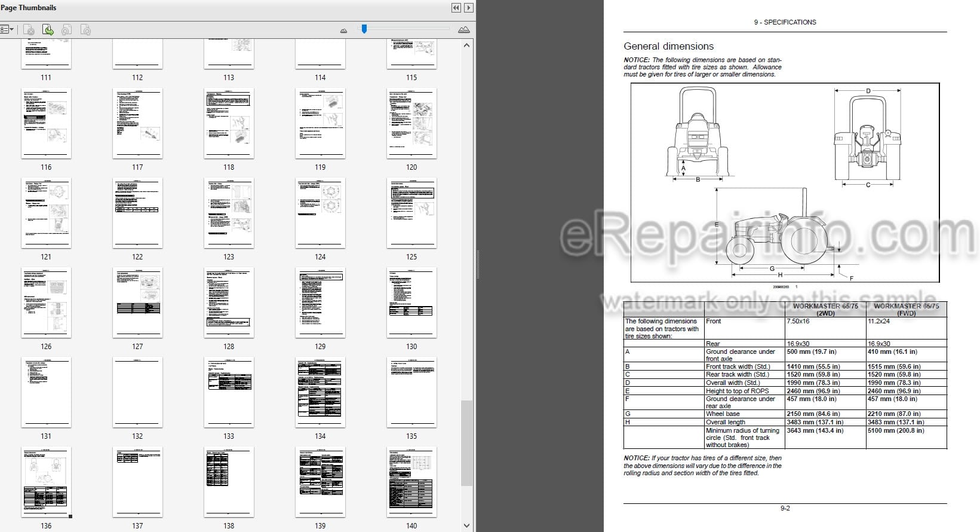Image resolution: width=980 pixels, height=532 pixels.
Task: Open page 124 thumbnail
Action: click(x=320, y=213)
